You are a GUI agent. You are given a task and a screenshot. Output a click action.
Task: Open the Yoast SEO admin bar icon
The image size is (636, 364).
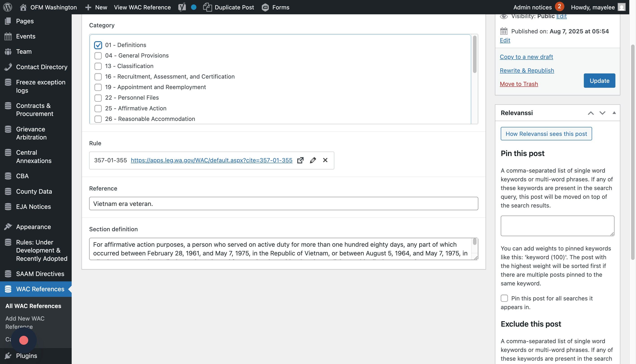click(x=182, y=7)
